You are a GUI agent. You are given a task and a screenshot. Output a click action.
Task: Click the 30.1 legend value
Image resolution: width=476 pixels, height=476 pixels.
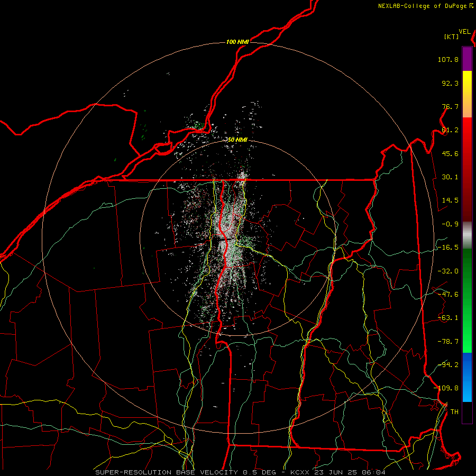[450, 177]
